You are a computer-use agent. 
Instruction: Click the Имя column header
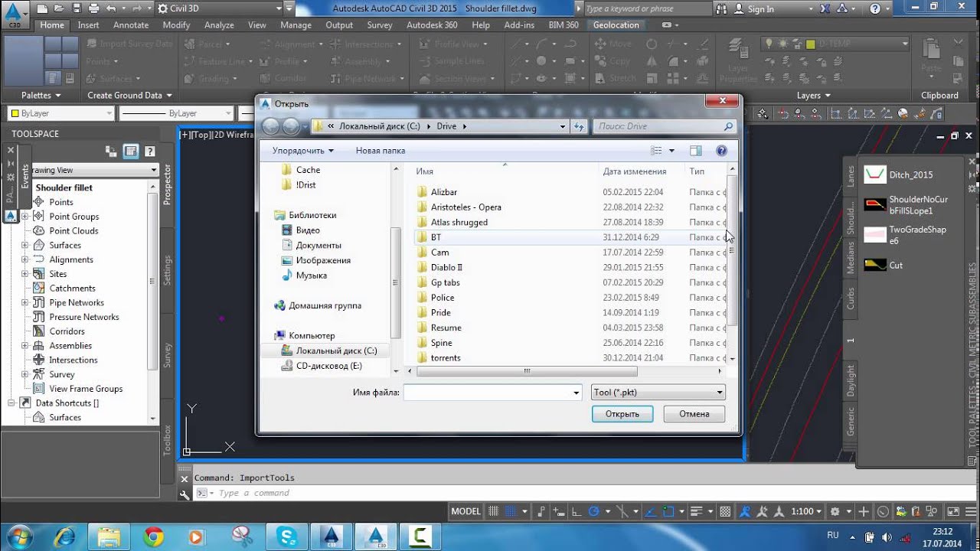(425, 171)
